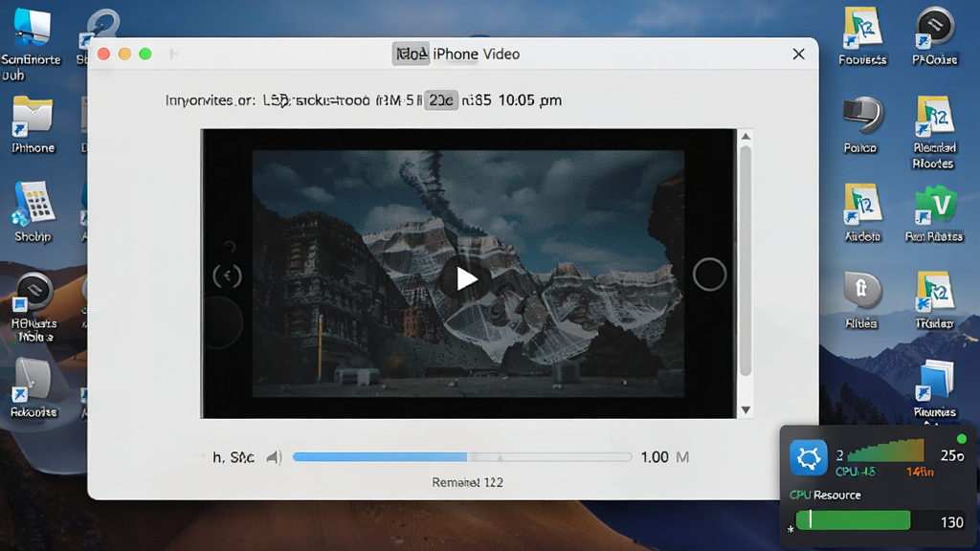Click the red traffic-light button
Viewport: 980px width, 551px height.
click(103, 54)
